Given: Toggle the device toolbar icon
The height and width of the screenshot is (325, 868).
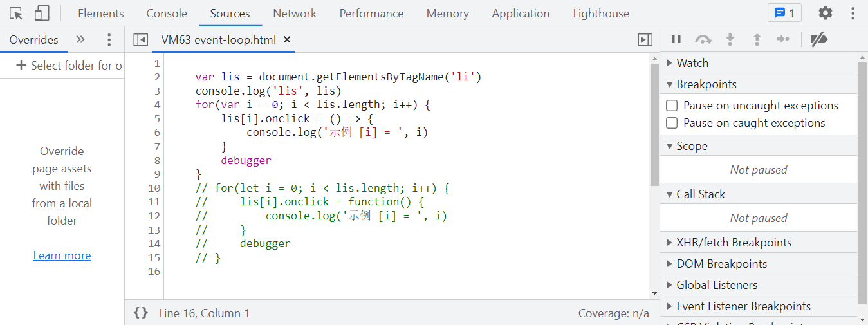Looking at the screenshot, I should 42,13.
